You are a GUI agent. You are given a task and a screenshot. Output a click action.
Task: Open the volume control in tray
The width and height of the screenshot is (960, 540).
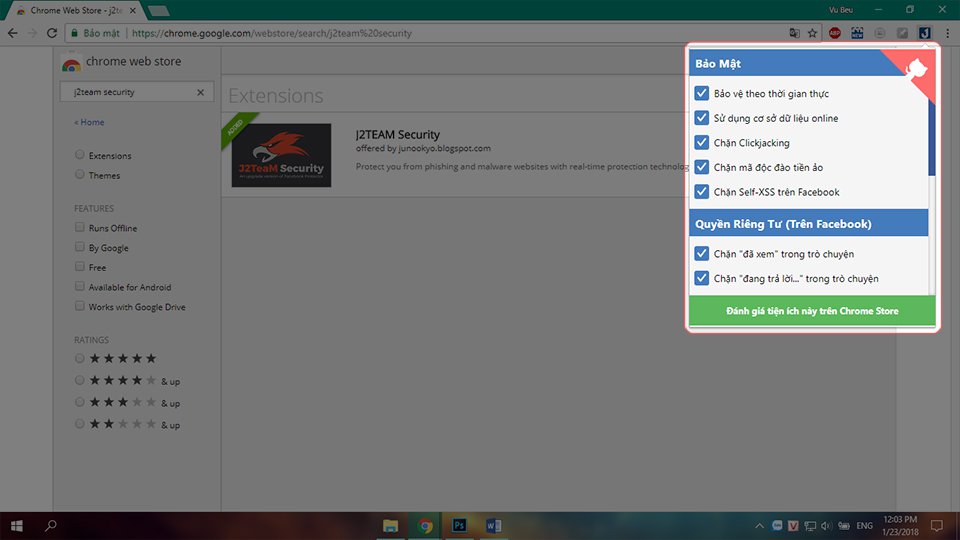click(x=827, y=525)
